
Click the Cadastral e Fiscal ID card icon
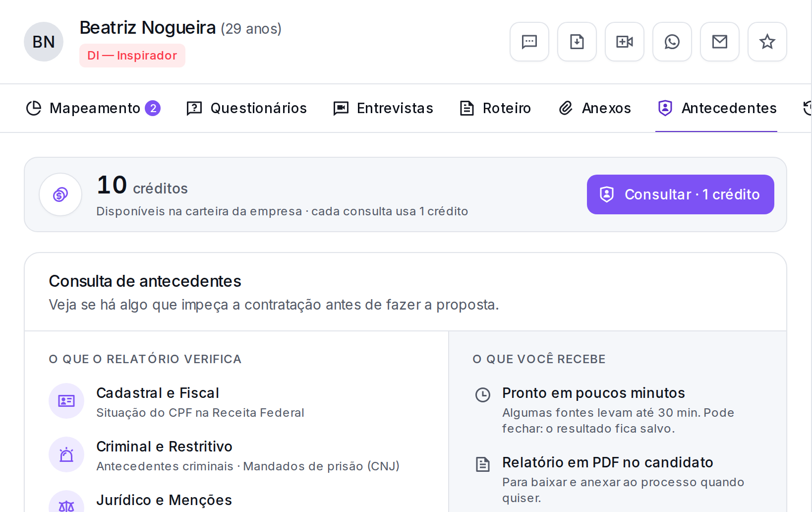click(66, 401)
